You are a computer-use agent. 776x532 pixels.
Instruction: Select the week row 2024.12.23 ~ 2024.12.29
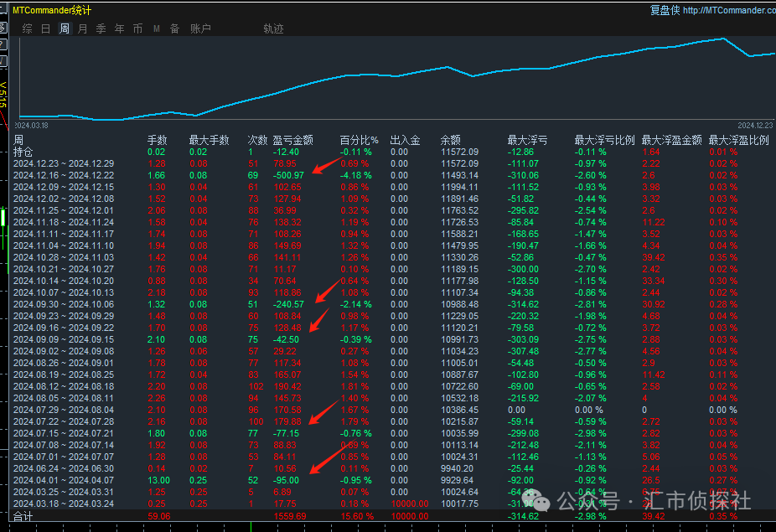point(64,164)
